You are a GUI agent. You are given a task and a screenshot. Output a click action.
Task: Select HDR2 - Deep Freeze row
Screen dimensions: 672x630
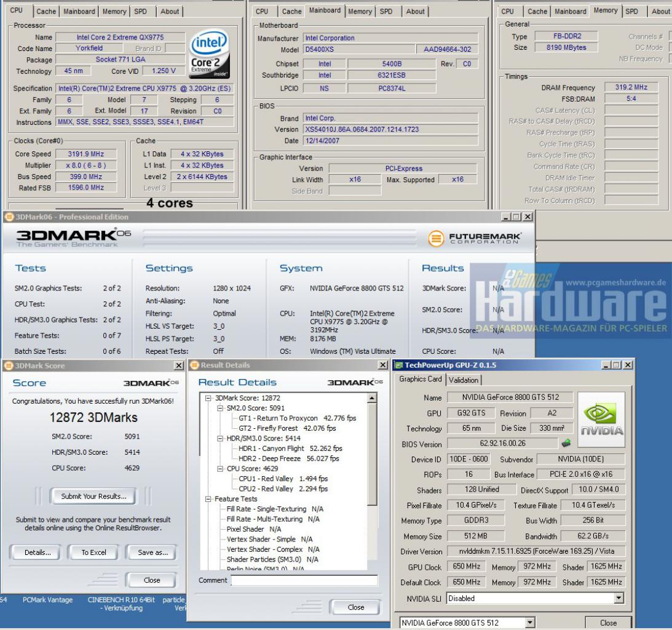288,458
